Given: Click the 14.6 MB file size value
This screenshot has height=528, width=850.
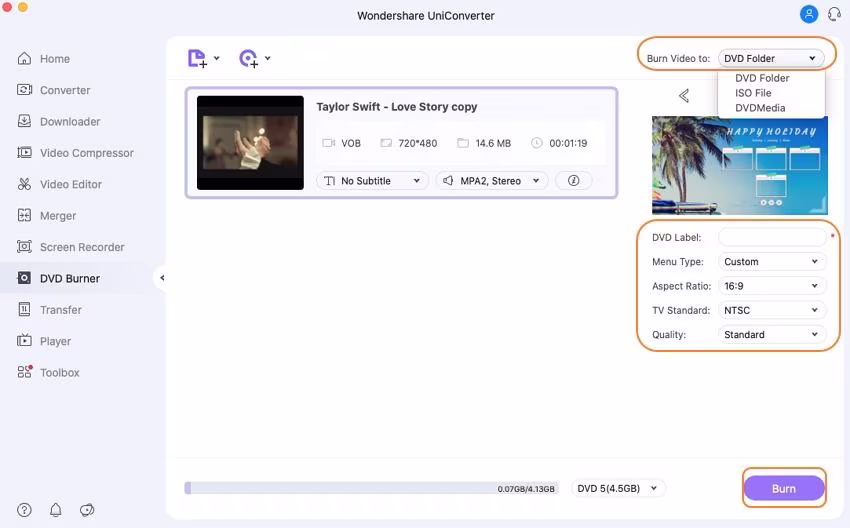Looking at the screenshot, I should [x=493, y=143].
